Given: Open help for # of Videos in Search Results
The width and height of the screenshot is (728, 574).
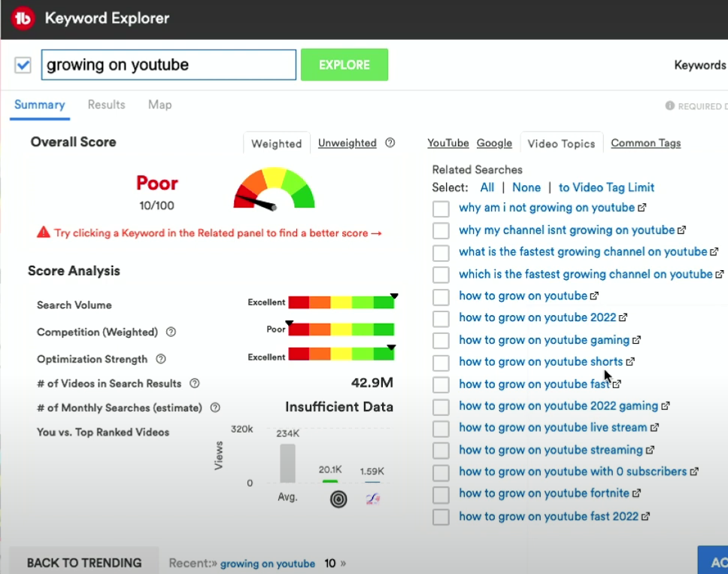Looking at the screenshot, I should tap(195, 384).
